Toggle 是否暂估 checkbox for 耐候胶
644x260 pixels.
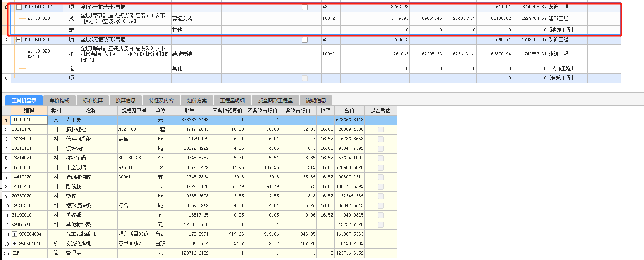point(381,187)
